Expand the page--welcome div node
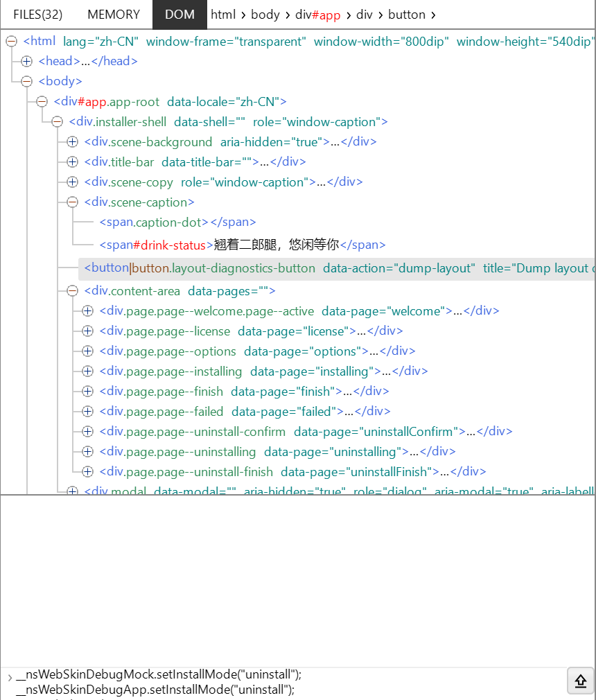This screenshot has width=596, height=700. pyautogui.click(x=87, y=311)
